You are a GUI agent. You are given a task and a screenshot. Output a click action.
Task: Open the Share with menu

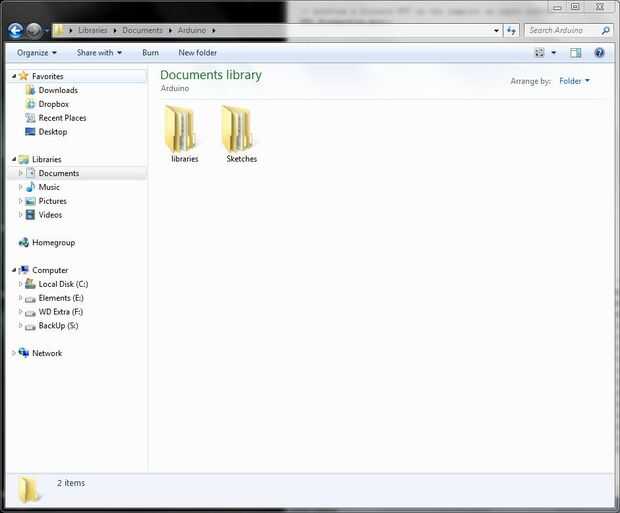click(x=99, y=53)
